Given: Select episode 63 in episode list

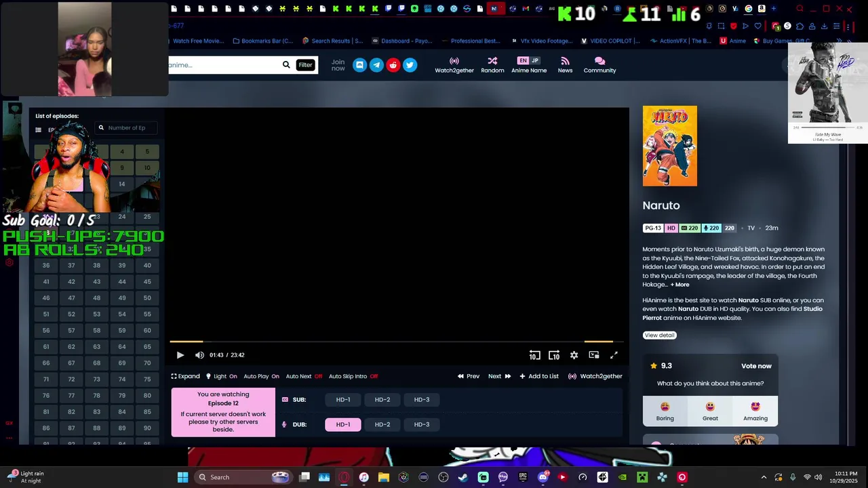Looking at the screenshot, I should click(x=96, y=347).
